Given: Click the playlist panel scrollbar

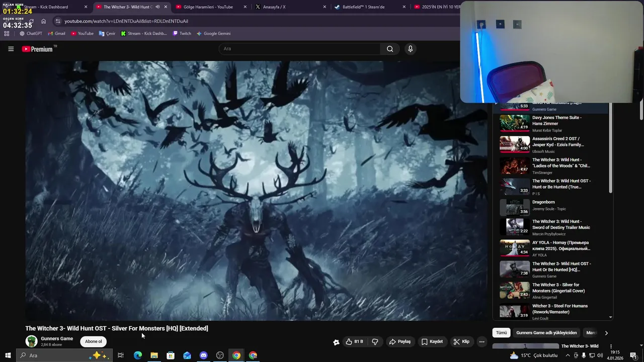Looking at the screenshot, I should 610,148.
